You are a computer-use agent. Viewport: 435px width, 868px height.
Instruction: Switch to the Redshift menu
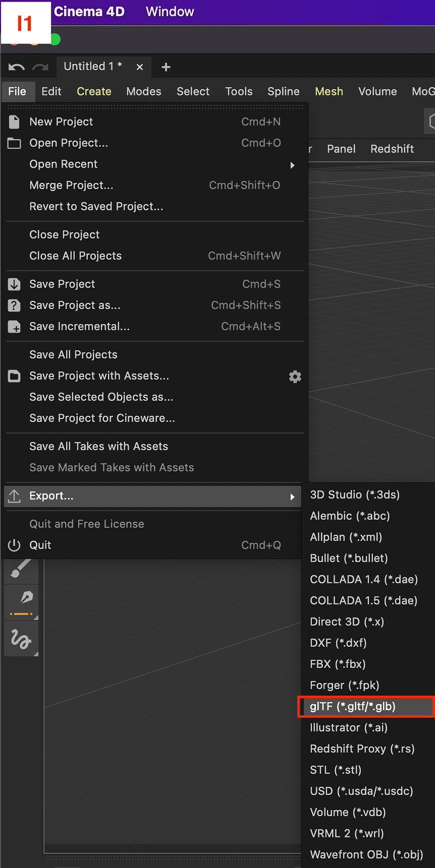click(x=392, y=149)
